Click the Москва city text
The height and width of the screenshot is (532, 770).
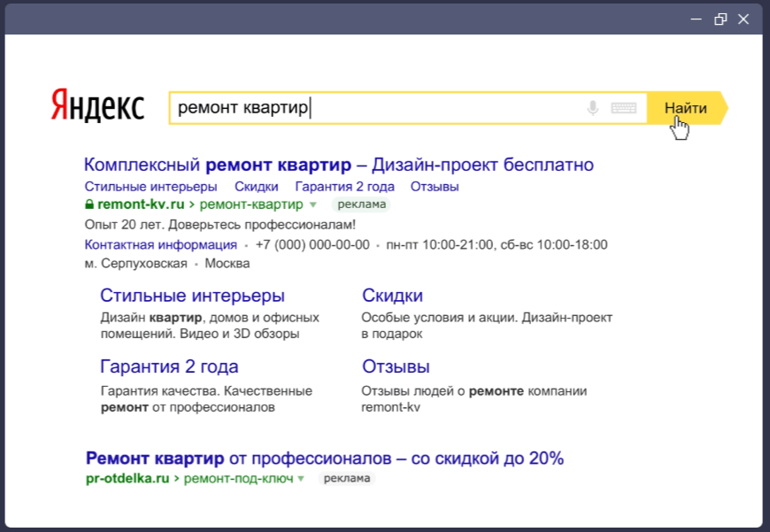tap(227, 263)
